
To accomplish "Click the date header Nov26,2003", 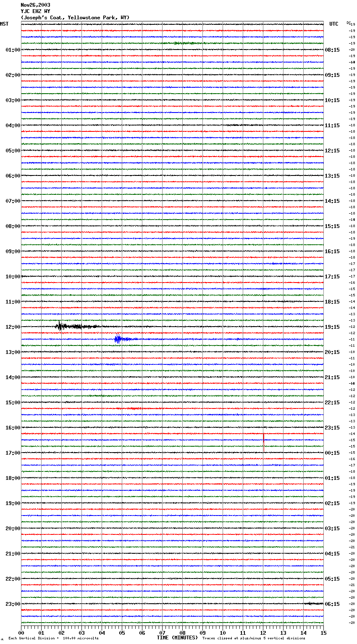I will pos(35,5).
